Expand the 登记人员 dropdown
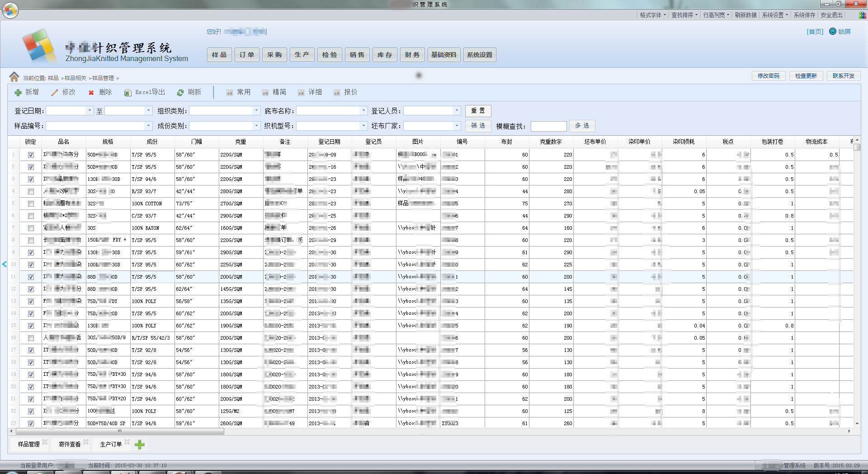 click(x=457, y=111)
